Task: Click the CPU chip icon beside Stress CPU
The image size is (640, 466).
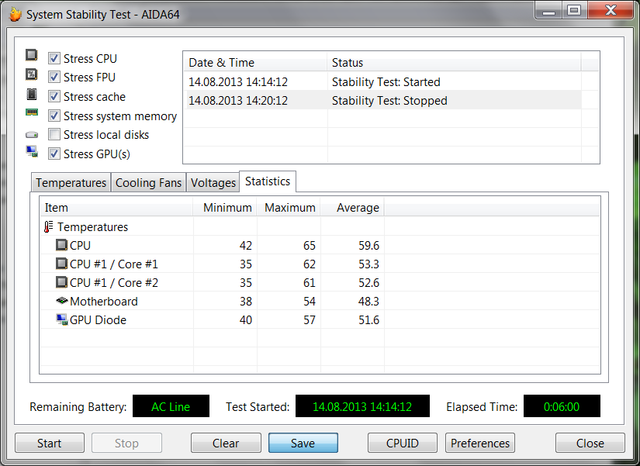Action: [x=32, y=58]
